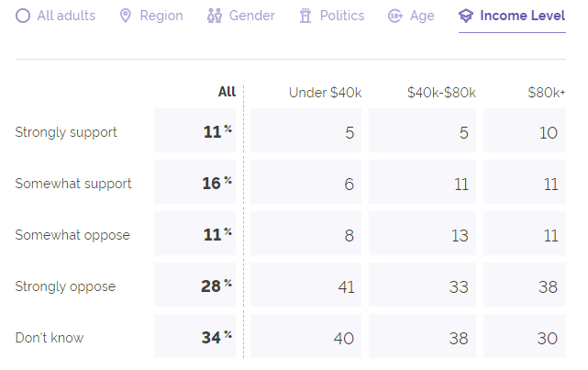Click the Region map pin icon
Image resolution: width=588 pixels, height=370 pixels.
[126, 16]
